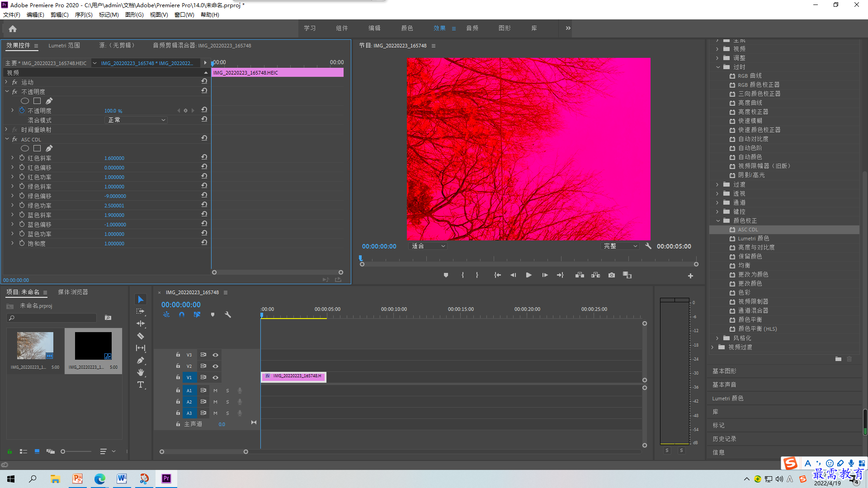Click Mark In bracket icon
The height and width of the screenshot is (488, 868).
pyautogui.click(x=462, y=275)
